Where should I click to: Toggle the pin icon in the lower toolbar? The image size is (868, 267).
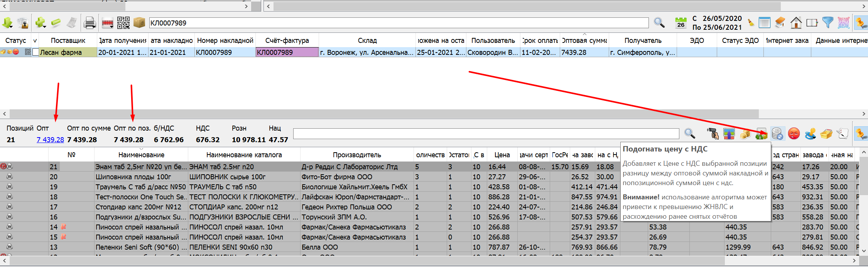click(861, 134)
